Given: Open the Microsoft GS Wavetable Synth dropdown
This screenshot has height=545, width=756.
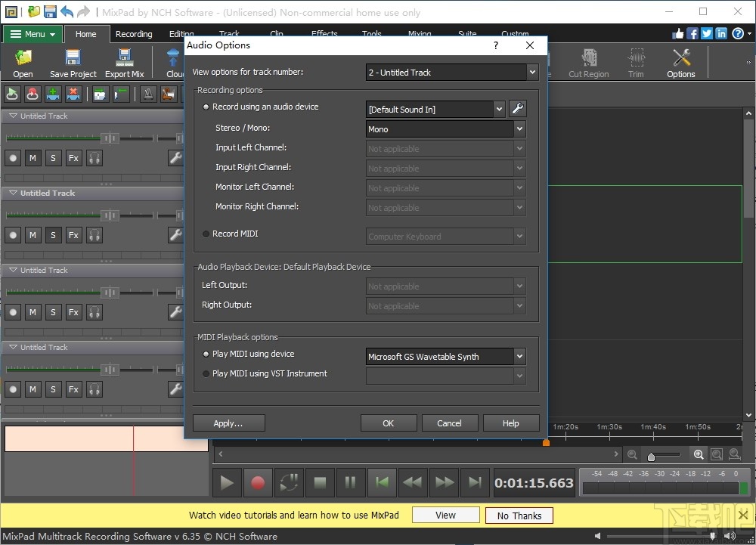Looking at the screenshot, I should 520,357.
